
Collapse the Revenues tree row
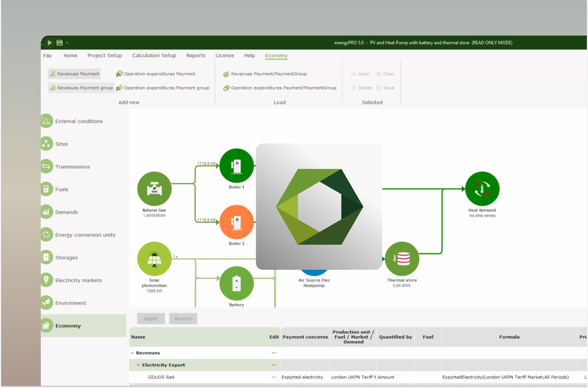[133, 353]
